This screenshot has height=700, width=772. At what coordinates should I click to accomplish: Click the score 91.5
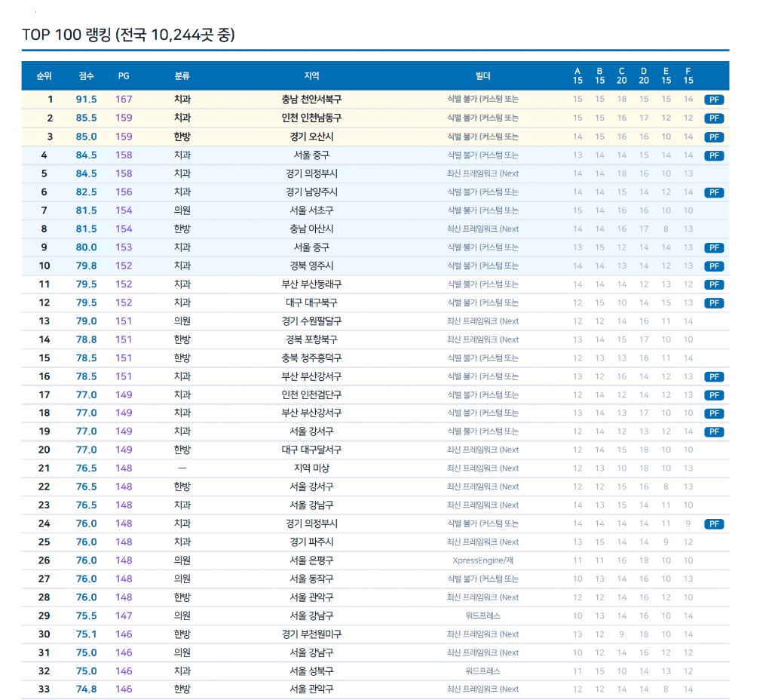pyautogui.click(x=86, y=99)
